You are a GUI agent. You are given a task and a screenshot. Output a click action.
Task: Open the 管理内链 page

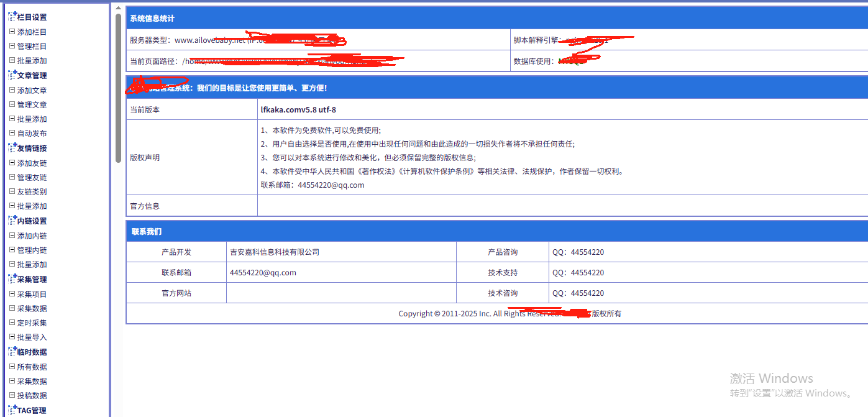point(32,250)
